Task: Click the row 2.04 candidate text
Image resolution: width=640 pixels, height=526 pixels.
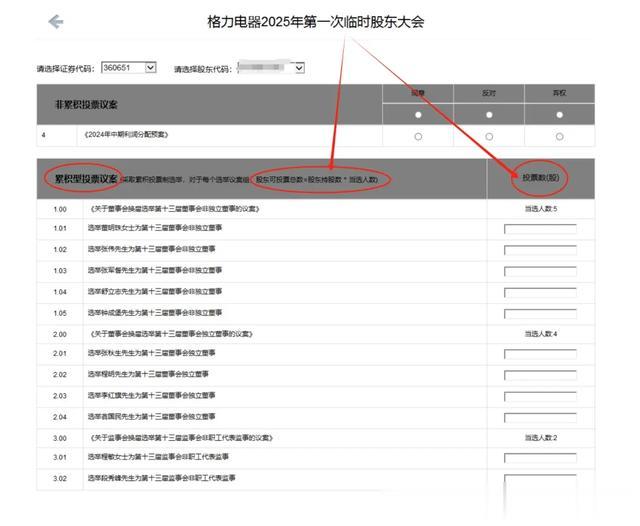Action: tap(151, 417)
